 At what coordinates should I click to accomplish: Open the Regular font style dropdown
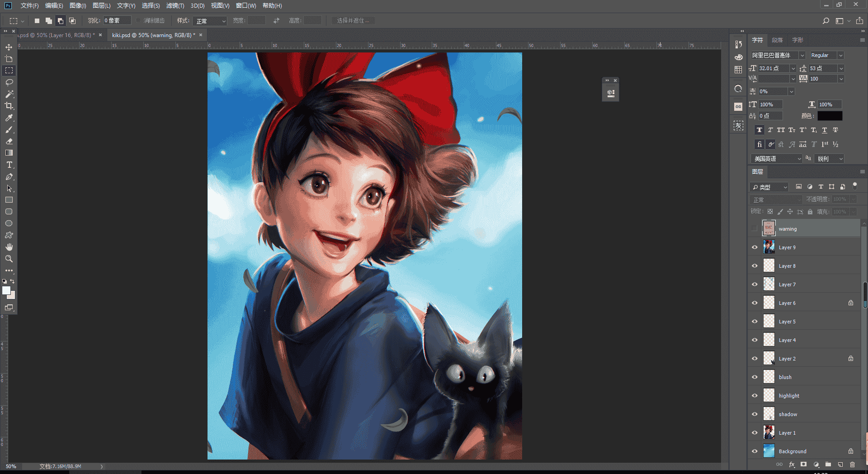pyautogui.click(x=840, y=55)
